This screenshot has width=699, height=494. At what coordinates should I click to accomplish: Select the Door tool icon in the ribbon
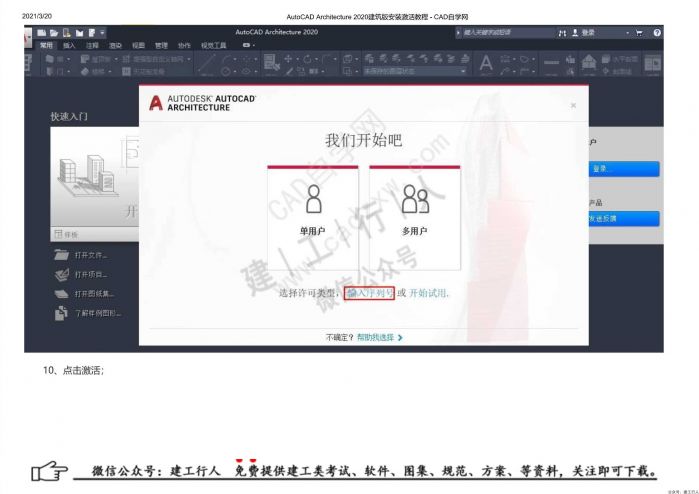coord(50,71)
